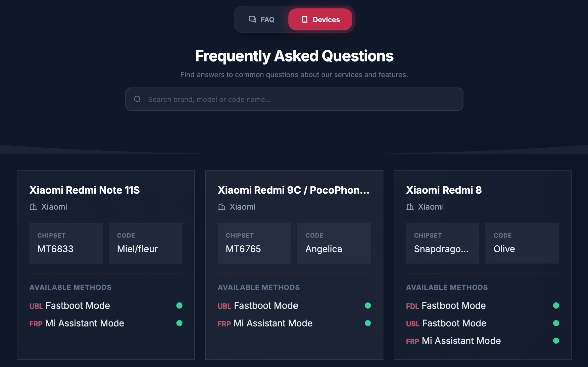Select Olive code name
Screen dimensions: 588x367
[x=504, y=249]
